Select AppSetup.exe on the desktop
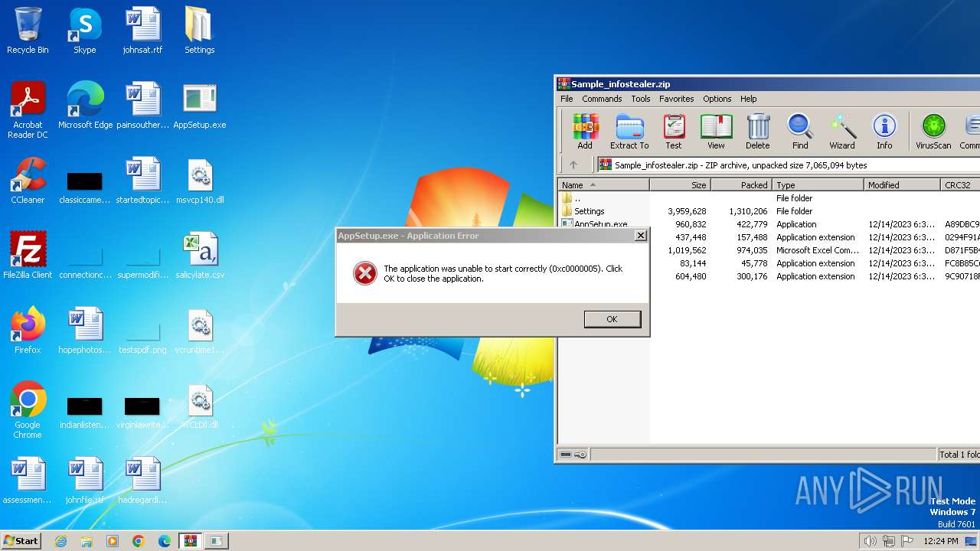980x551 pixels. (x=200, y=106)
